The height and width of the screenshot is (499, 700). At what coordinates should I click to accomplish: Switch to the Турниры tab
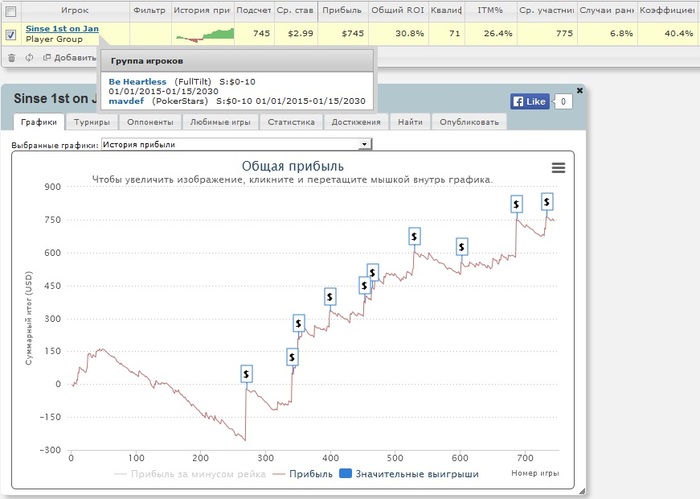92,122
